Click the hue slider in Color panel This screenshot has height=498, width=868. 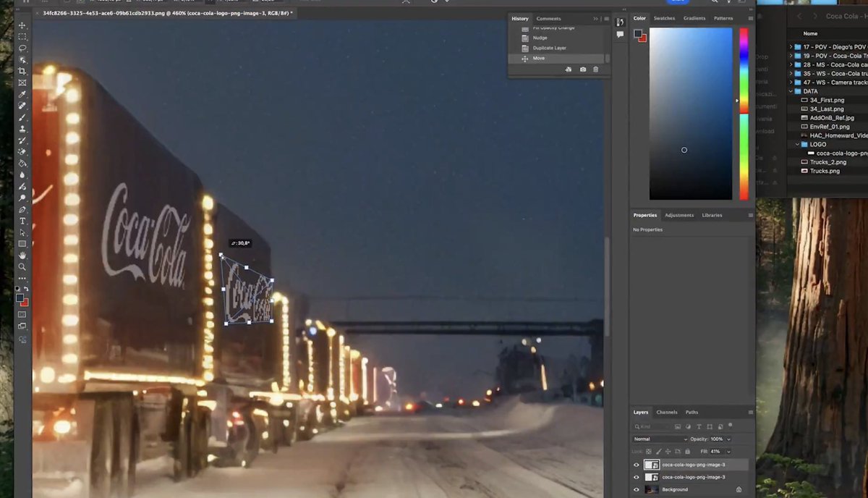[744, 114]
